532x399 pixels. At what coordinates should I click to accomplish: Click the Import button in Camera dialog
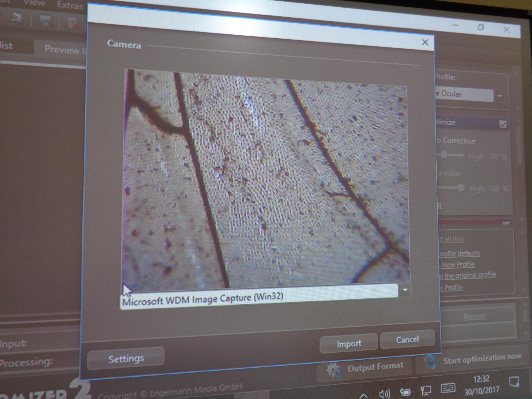[x=348, y=344]
